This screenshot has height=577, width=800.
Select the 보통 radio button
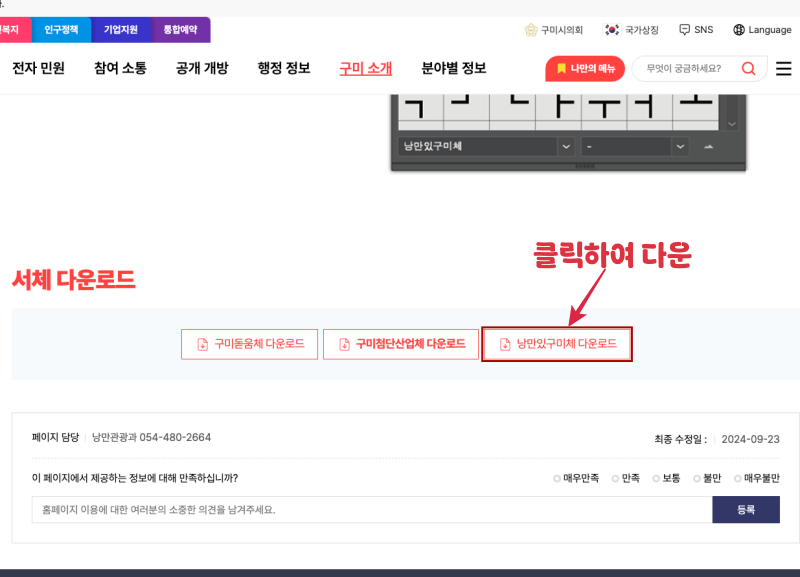pos(656,479)
